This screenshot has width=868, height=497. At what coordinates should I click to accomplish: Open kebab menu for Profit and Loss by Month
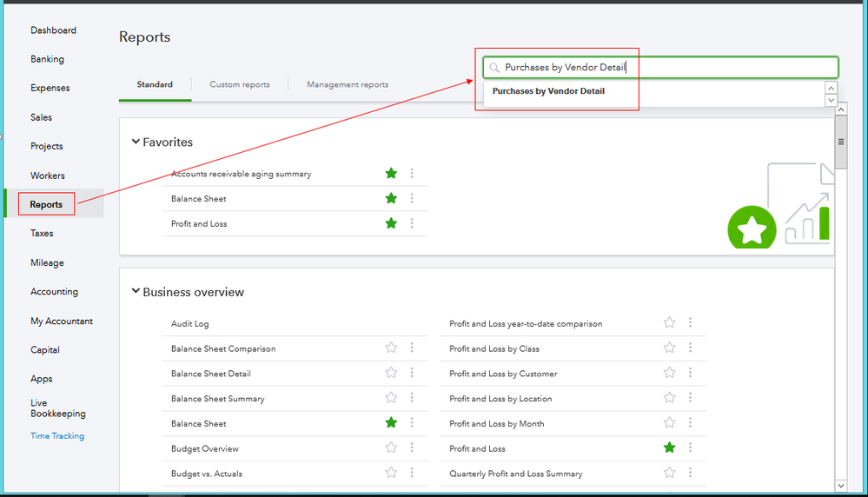690,423
